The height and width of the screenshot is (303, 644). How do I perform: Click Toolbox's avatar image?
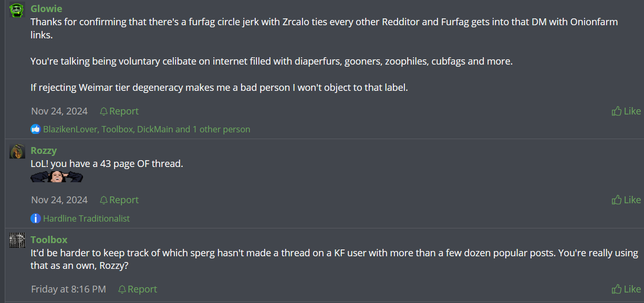(x=17, y=240)
